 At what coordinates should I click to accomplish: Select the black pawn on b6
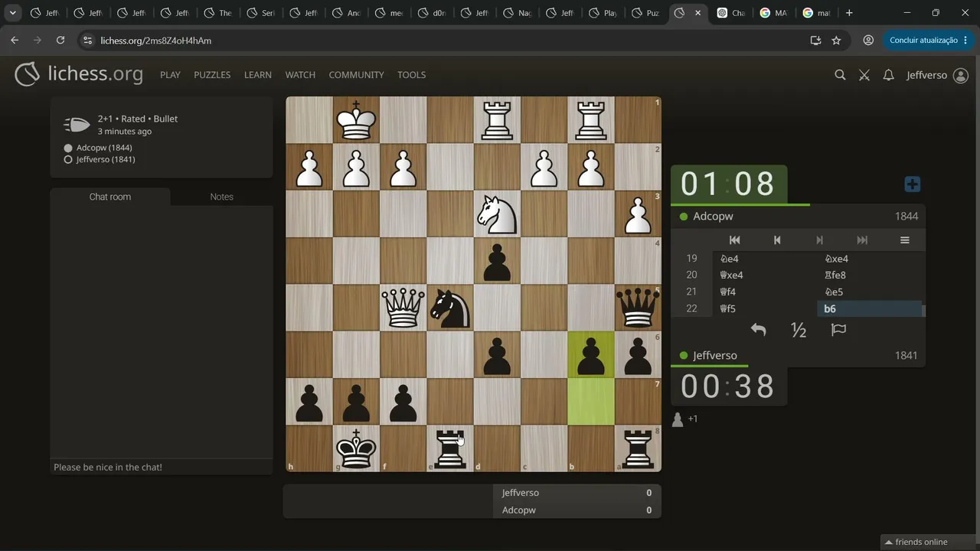click(x=591, y=354)
